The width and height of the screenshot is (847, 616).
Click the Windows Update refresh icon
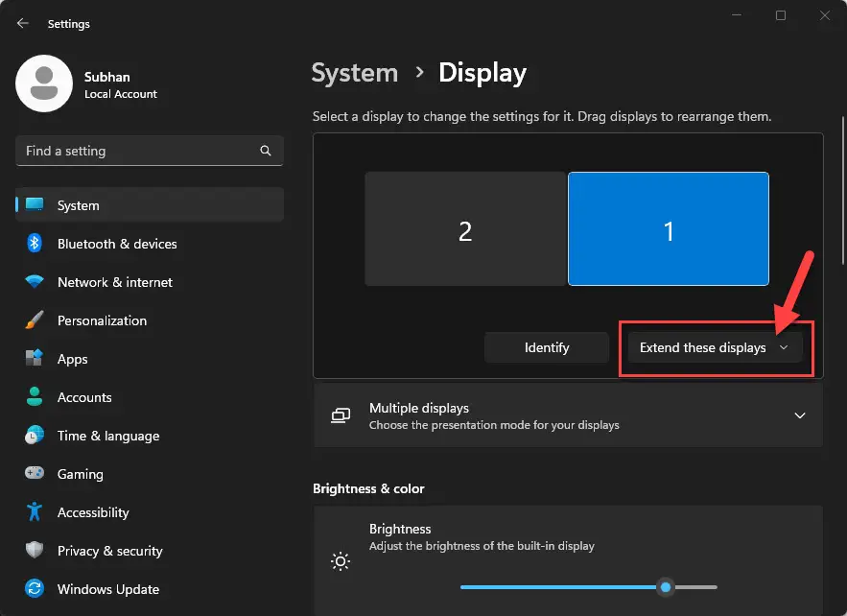[x=35, y=588]
